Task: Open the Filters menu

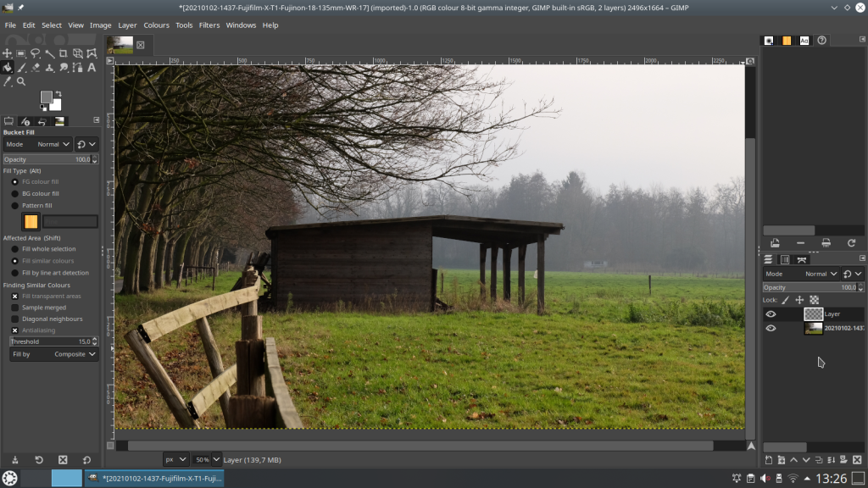Action: (x=209, y=25)
